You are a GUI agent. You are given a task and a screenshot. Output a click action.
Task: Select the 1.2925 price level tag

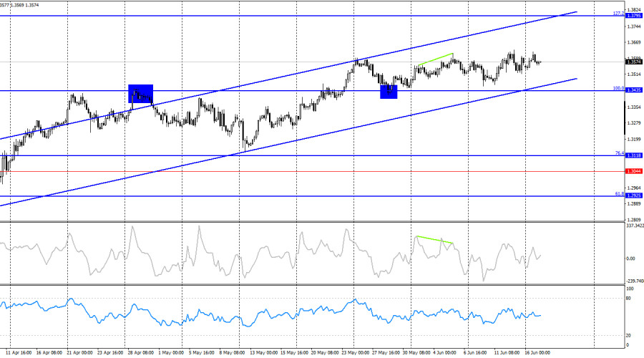[x=634, y=195]
